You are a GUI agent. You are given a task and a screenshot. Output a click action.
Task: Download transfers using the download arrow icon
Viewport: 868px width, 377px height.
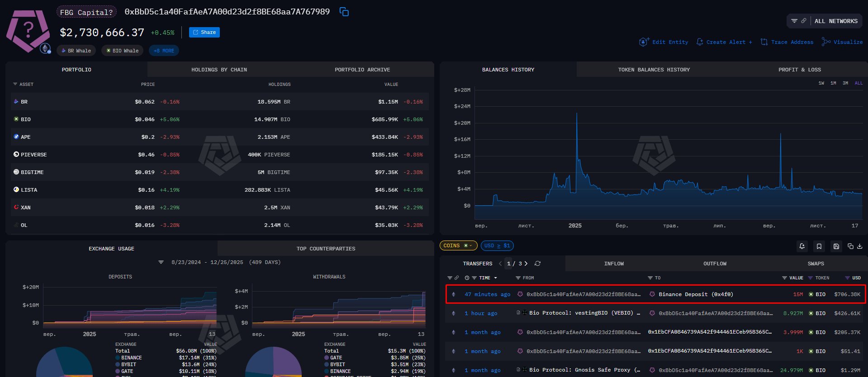coord(859,246)
